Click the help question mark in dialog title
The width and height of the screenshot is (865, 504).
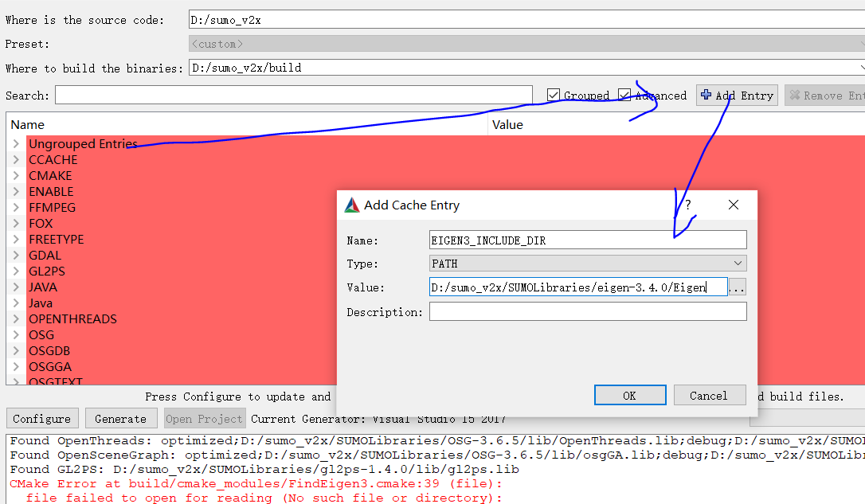click(x=688, y=205)
